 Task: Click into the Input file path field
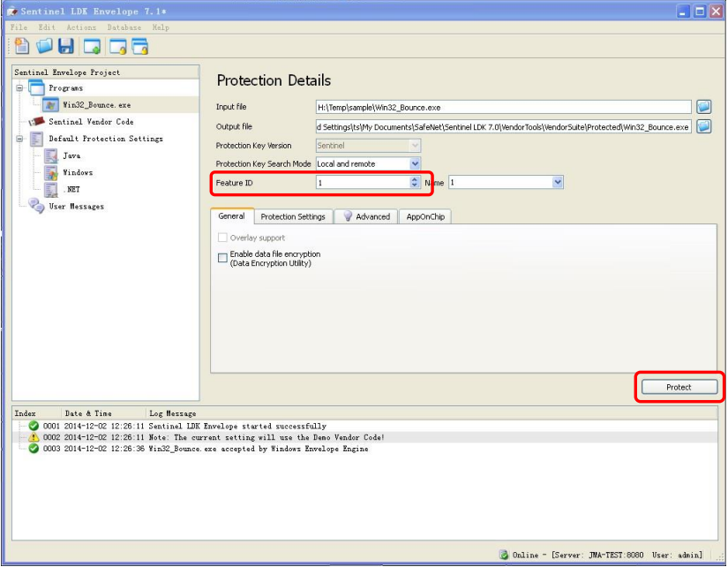click(503, 107)
